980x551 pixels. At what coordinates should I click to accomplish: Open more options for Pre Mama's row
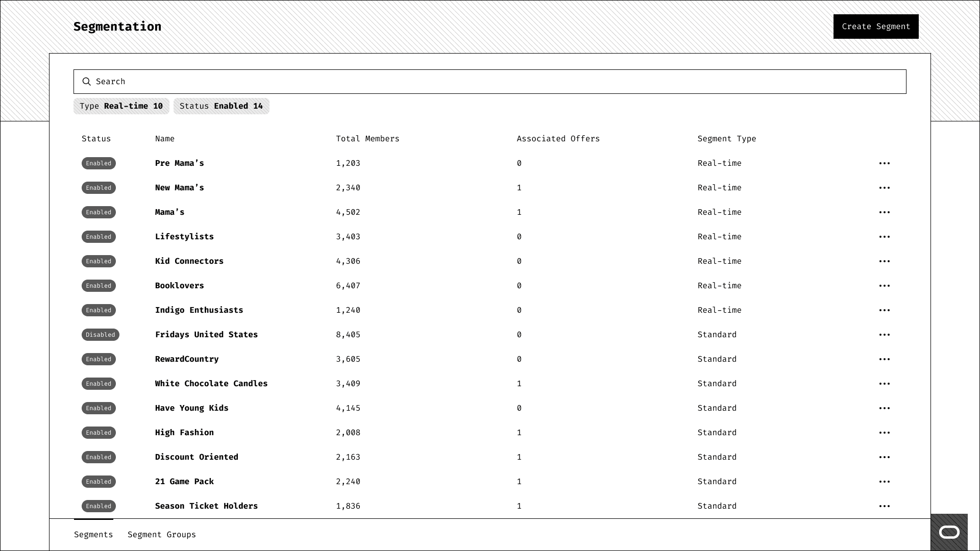point(884,163)
